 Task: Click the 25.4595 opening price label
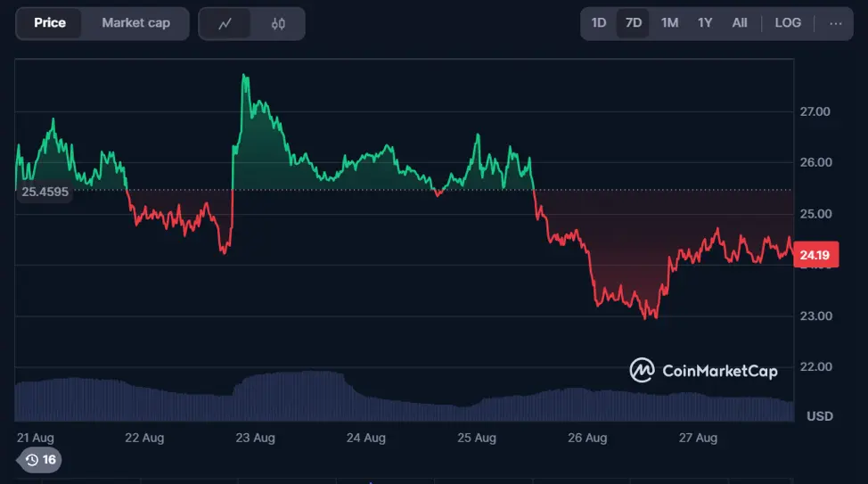45,191
